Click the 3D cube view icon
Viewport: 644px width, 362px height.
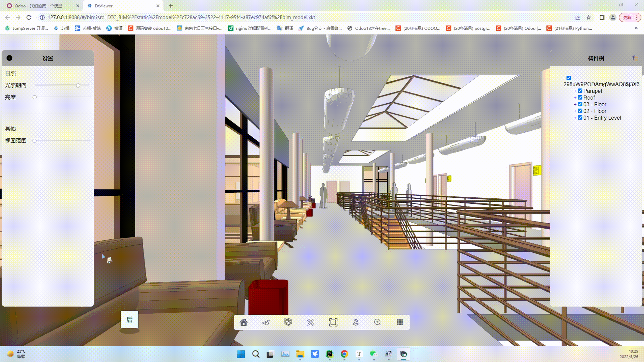pos(288,322)
